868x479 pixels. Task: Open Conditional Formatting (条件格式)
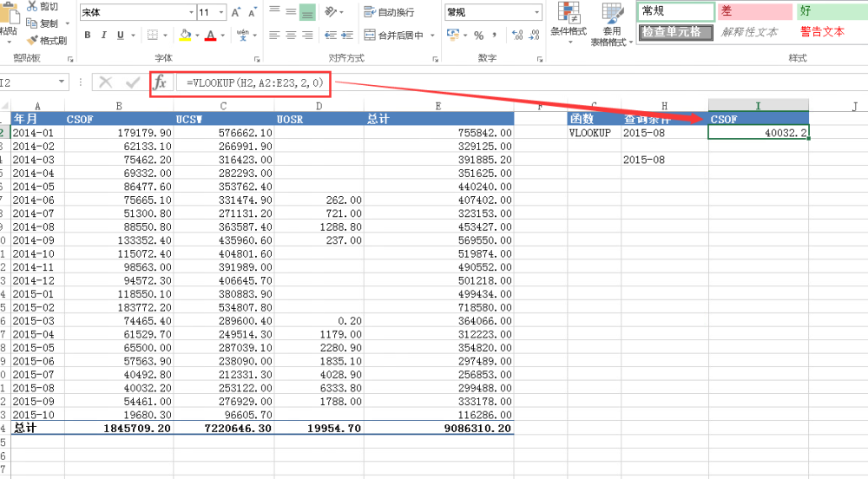click(x=569, y=23)
